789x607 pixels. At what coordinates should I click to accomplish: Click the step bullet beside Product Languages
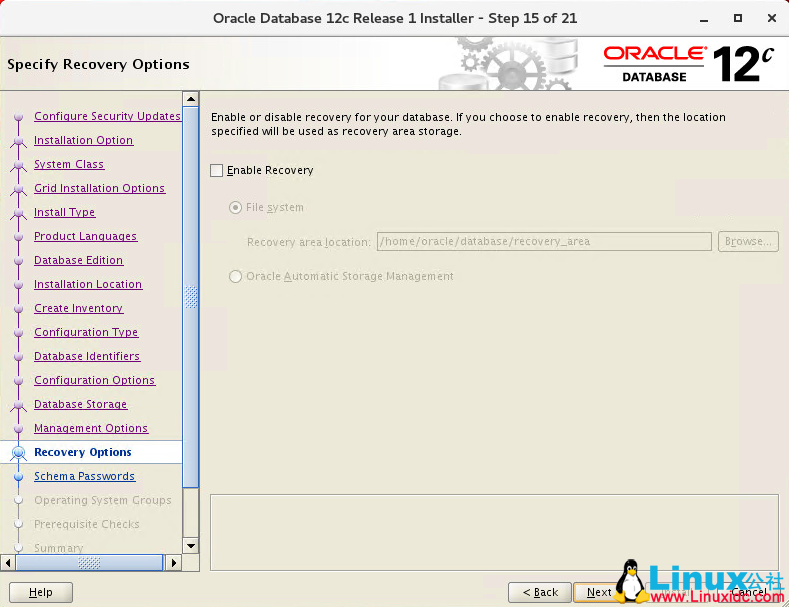click(x=19, y=237)
